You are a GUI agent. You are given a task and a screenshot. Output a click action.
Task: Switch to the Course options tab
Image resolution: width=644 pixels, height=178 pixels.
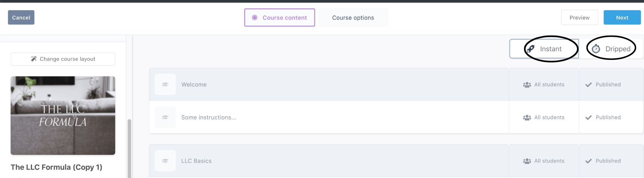click(x=353, y=18)
